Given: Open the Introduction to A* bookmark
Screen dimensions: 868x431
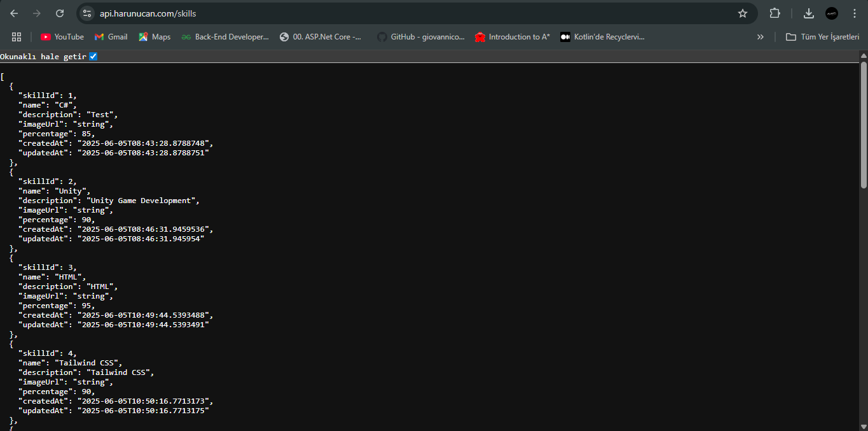Looking at the screenshot, I should 512,36.
